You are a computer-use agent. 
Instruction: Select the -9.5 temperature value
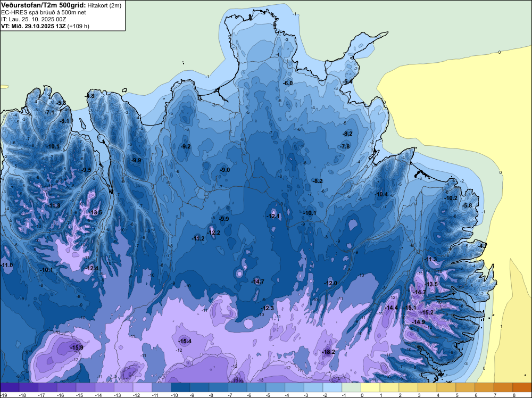coord(87,170)
